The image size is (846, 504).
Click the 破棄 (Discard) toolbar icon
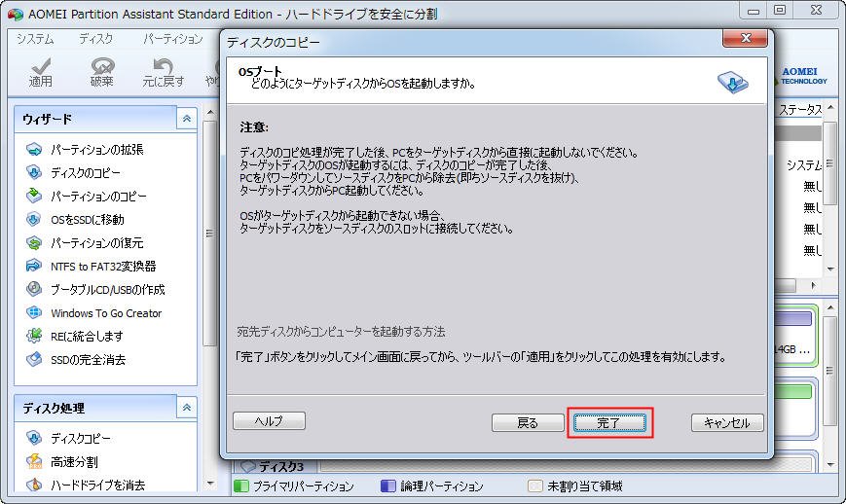pyautogui.click(x=102, y=67)
